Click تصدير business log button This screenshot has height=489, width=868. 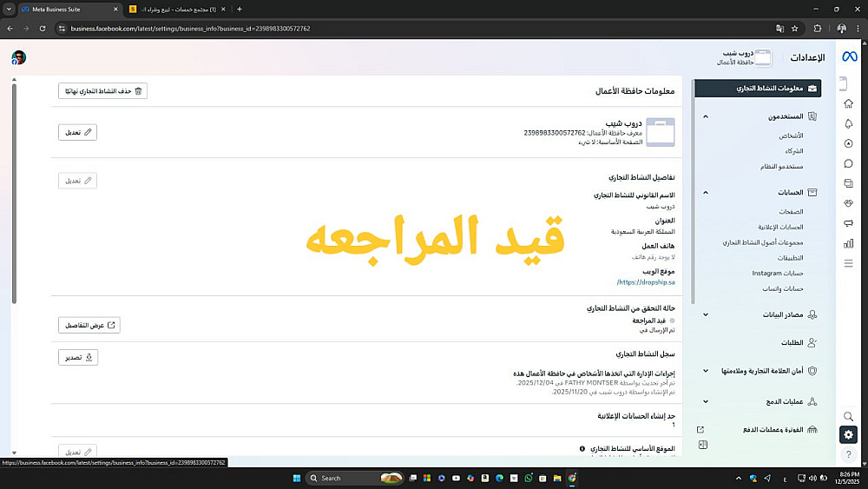tap(78, 357)
